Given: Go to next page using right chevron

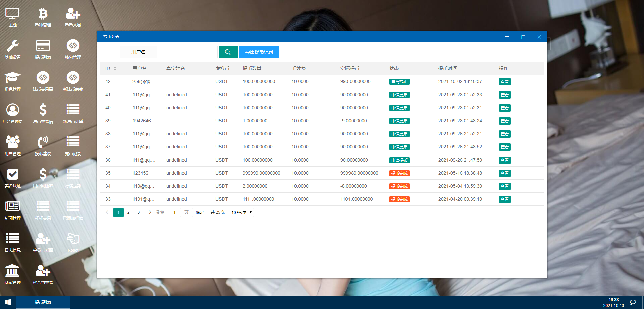Looking at the screenshot, I should (150, 212).
